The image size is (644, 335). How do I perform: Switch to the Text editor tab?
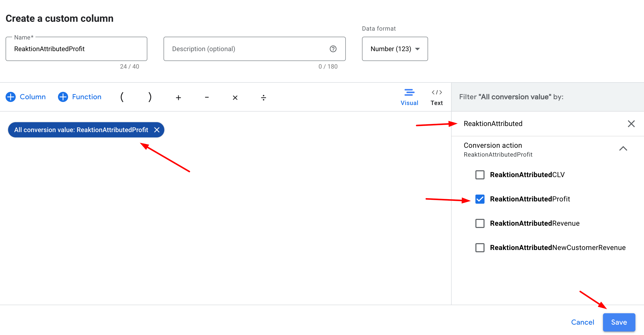click(x=437, y=97)
